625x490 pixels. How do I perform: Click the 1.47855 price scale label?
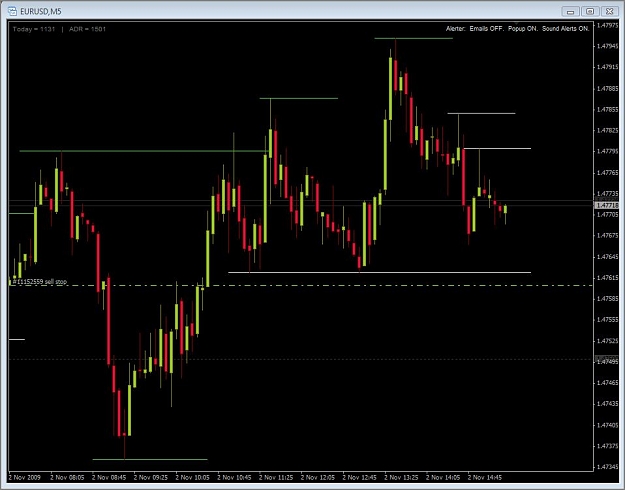(x=607, y=110)
